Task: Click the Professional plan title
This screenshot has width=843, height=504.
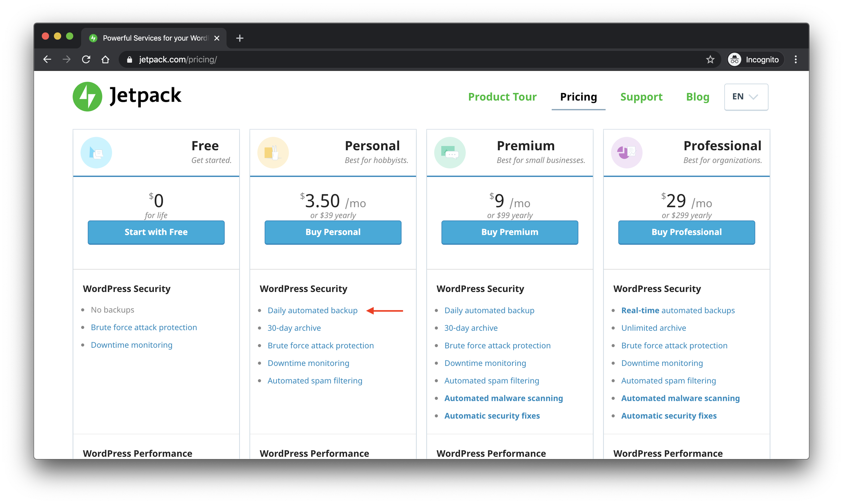Action: pos(722,146)
